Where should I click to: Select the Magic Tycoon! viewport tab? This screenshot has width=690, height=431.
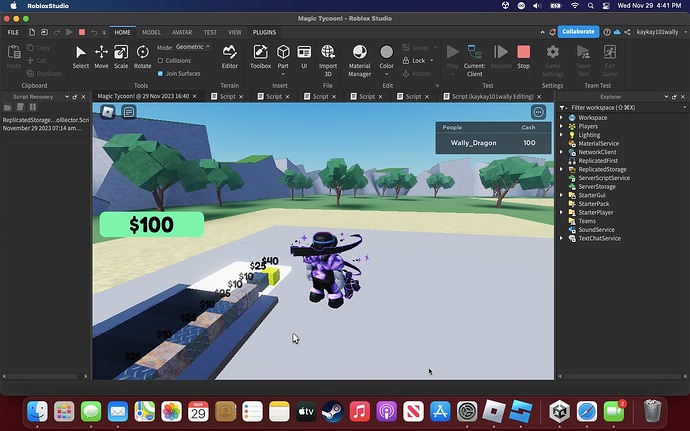[x=143, y=96]
